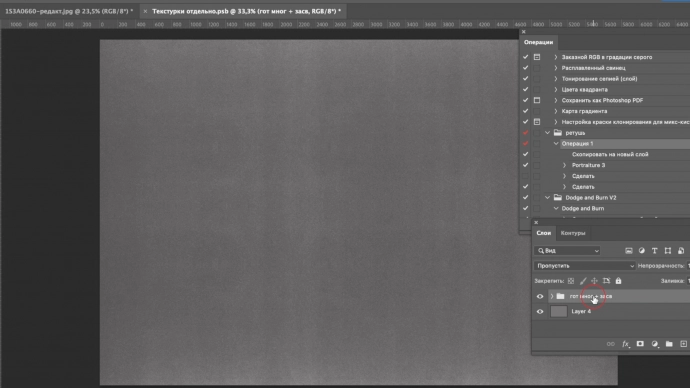Click the shape layer filter icon
Viewport: 690px width, 388px height.
668,251
